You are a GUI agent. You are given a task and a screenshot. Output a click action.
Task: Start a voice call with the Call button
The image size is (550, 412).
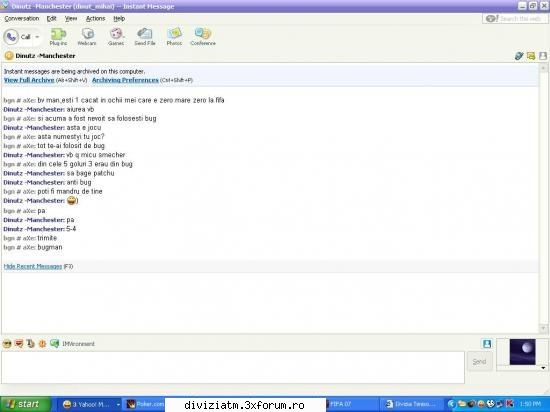17,36
